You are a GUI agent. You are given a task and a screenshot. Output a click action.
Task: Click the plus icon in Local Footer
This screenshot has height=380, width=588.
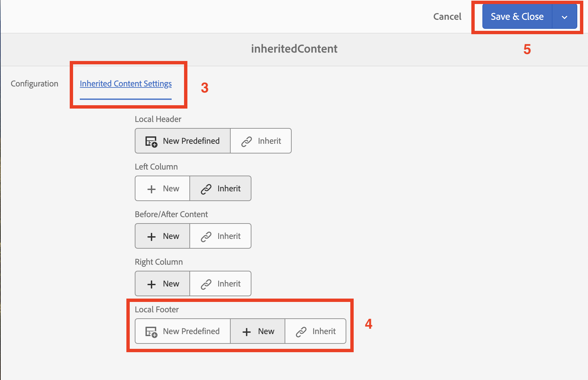point(246,332)
